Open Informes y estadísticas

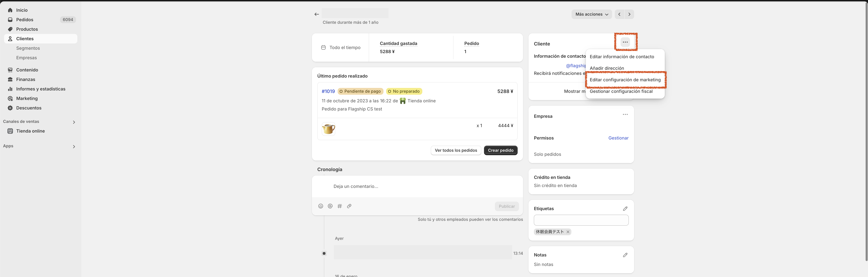(x=40, y=89)
